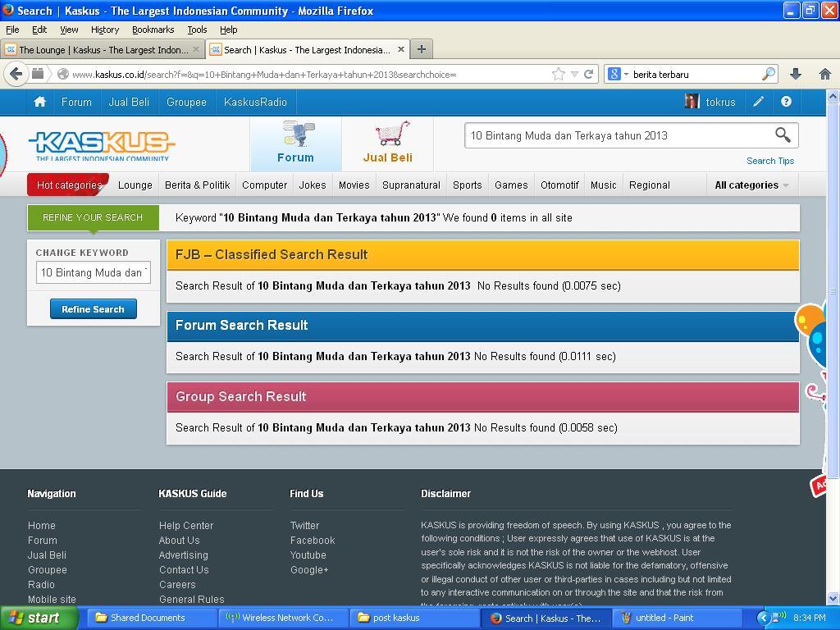
Task: Open post kaskus folder in taskbar
Action: tap(414, 618)
